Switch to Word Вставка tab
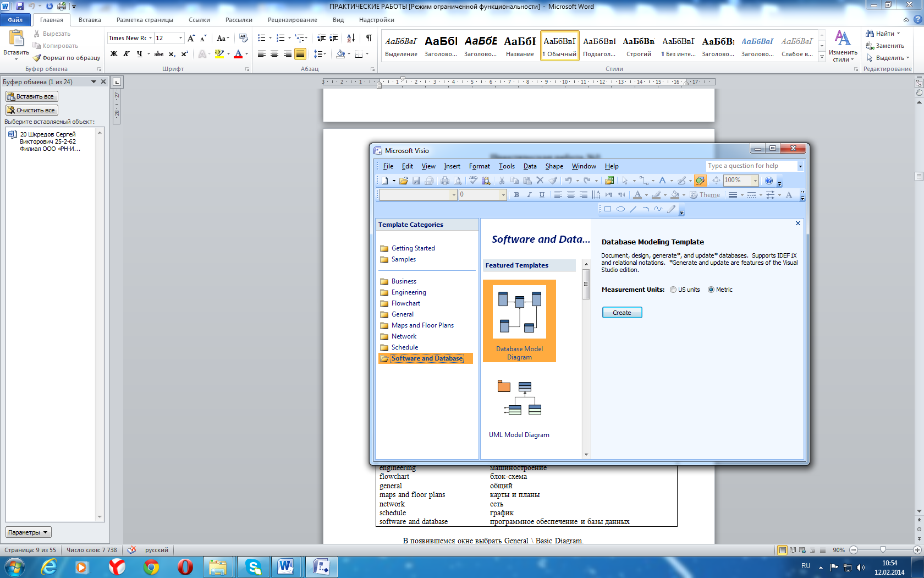The image size is (924, 578). (x=90, y=20)
